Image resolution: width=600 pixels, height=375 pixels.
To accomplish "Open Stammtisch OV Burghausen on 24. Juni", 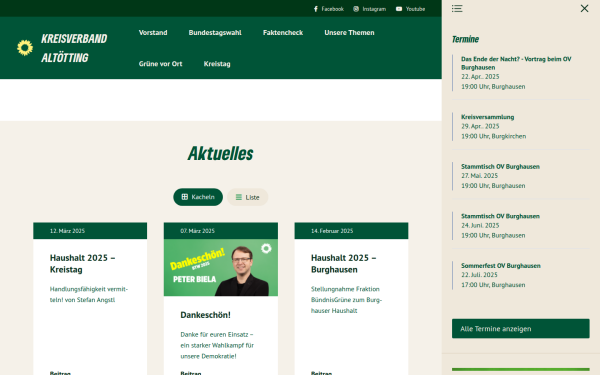I will 500,216.
